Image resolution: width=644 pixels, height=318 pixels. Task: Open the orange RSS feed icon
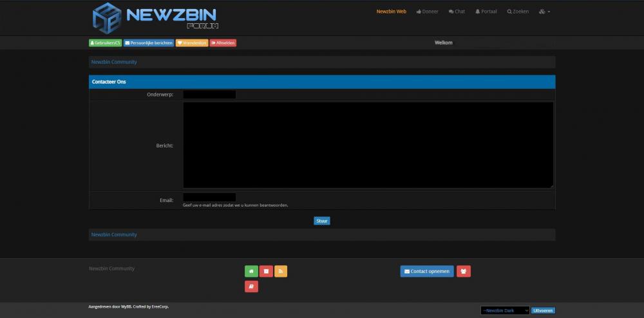281,271
